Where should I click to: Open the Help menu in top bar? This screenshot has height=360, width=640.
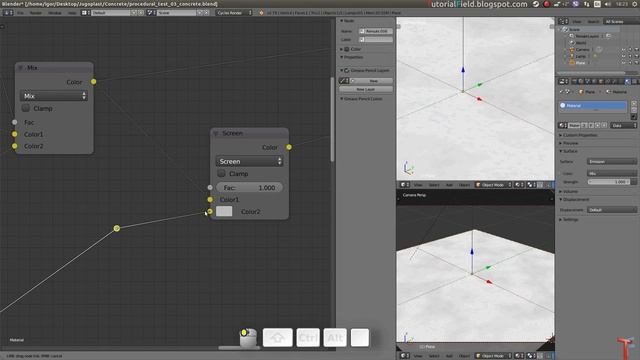click(72, 13)
